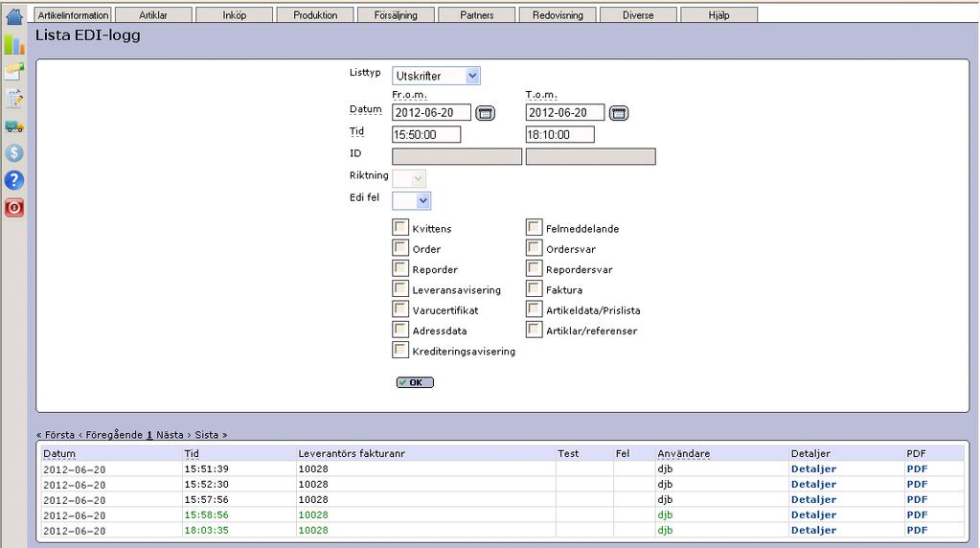Click the Fr.o.m. date field 2012-06-20
The height and width of the screenshot is (548, 980).
pyautogui.click(x=431, y=112)
